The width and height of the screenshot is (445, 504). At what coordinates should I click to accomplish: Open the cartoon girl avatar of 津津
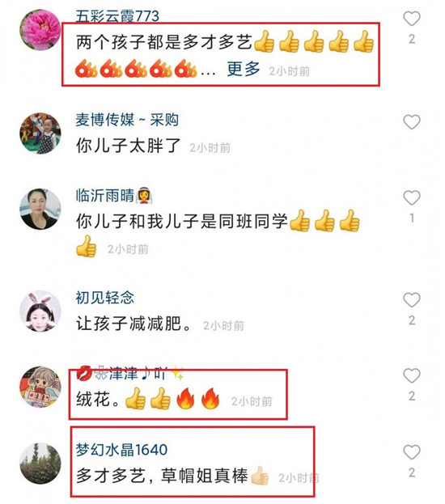pos(40,387)
